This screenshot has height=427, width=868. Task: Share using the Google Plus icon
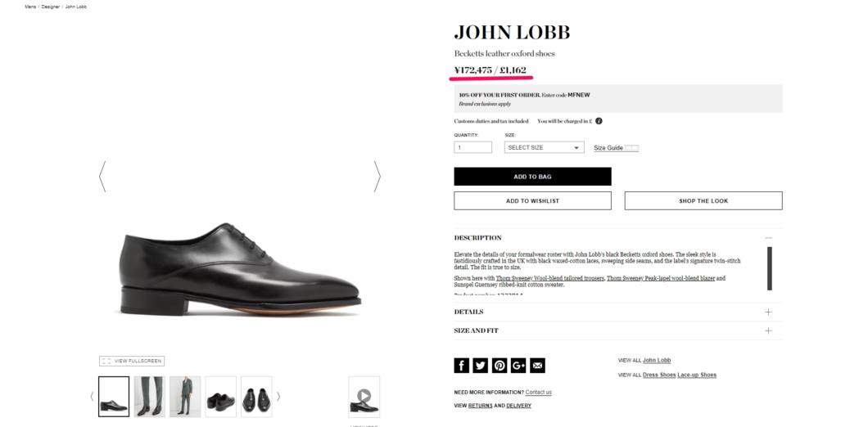click(518, 365)
